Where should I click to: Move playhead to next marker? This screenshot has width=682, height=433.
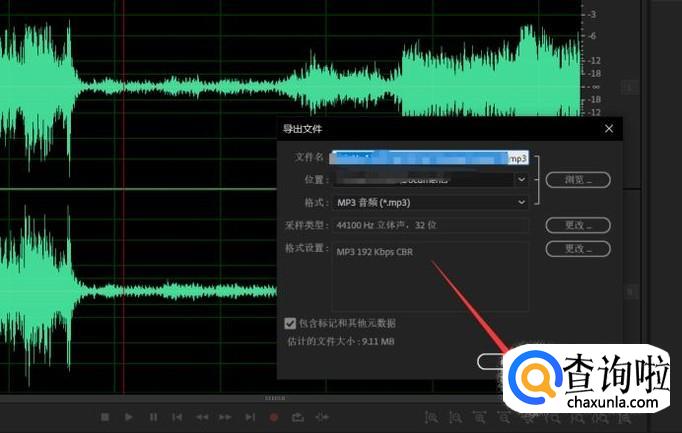tap(250, 417)
